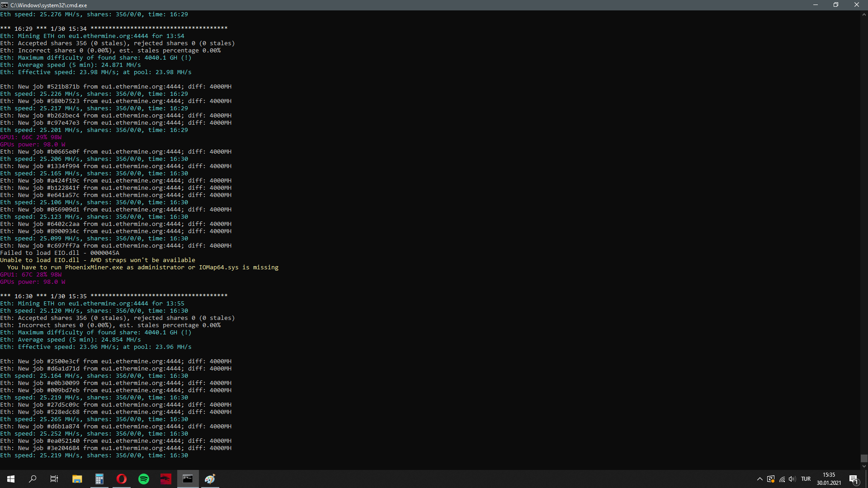Click 'You have to run PhoenixMiner.exe as administrator' line
Viewport: 868px width, 488px height.
click(143, 267)
